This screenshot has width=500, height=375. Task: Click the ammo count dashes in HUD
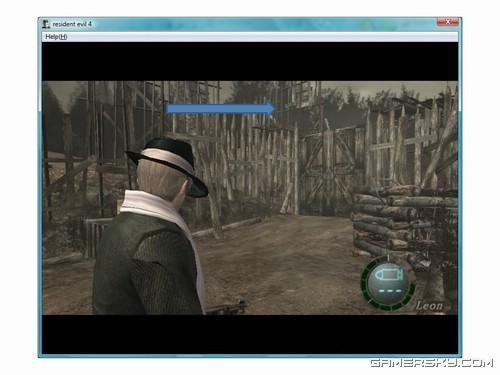point(390,291)
